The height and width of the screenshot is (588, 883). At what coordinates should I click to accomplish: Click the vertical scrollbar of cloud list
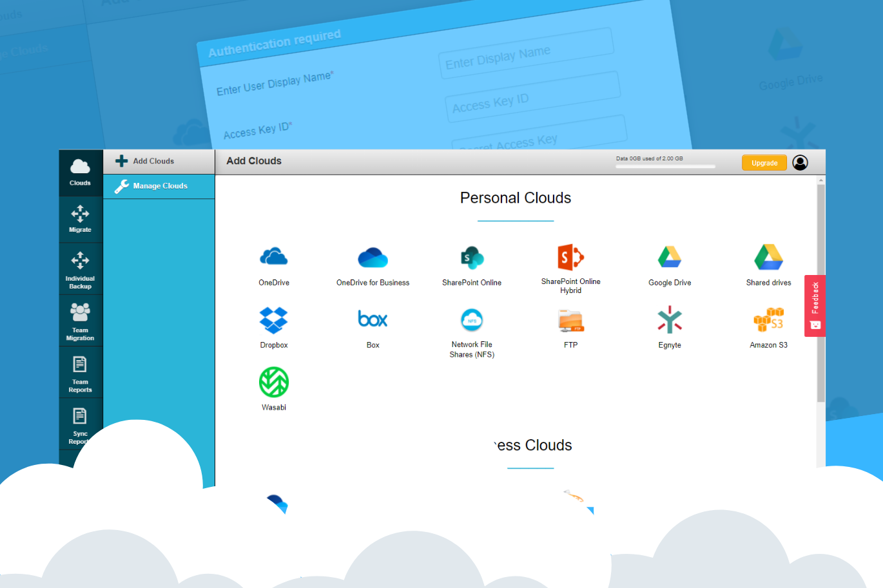point(820,293)
